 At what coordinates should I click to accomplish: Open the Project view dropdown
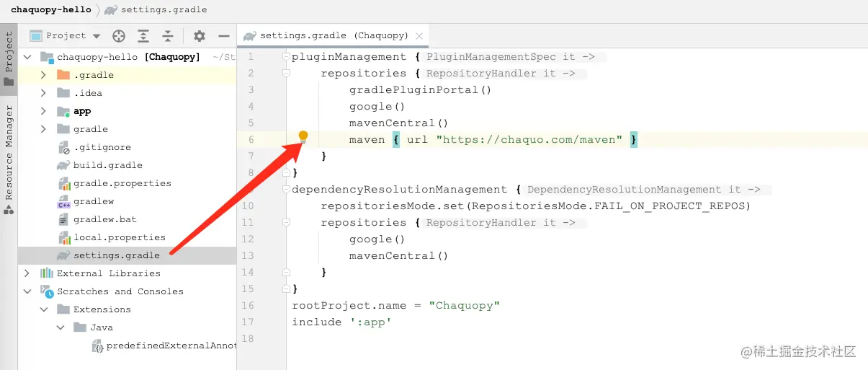(x=66, y=35)
